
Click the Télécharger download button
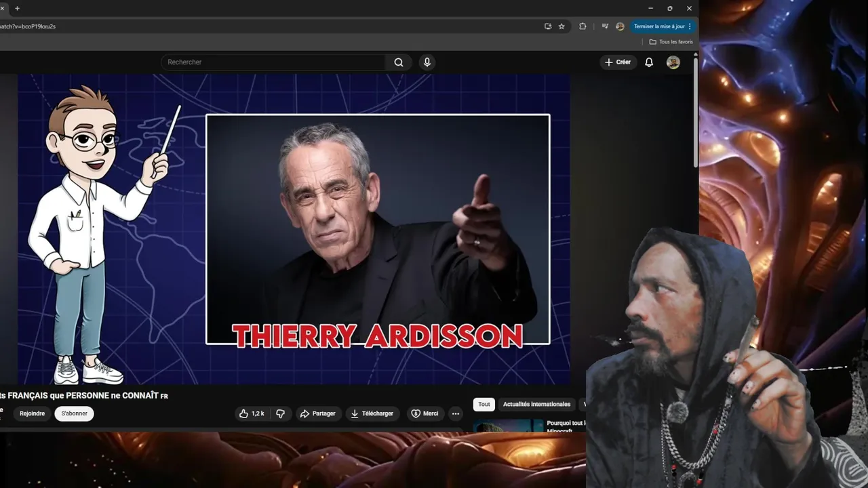[x=372, y=413]
